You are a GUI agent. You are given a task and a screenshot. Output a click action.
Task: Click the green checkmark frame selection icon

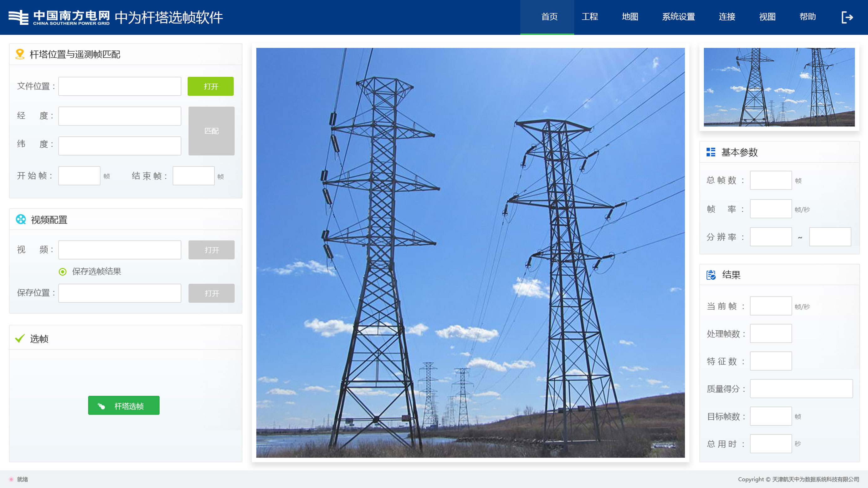click(x=20, y=338)
